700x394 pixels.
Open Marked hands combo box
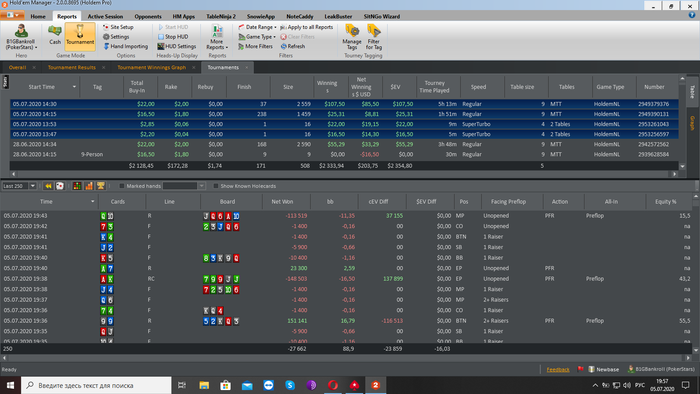click(x=183, y=186)
